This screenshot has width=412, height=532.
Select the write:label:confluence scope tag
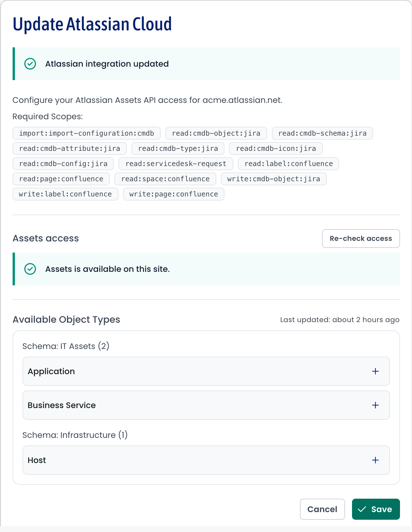coord(65,194)
